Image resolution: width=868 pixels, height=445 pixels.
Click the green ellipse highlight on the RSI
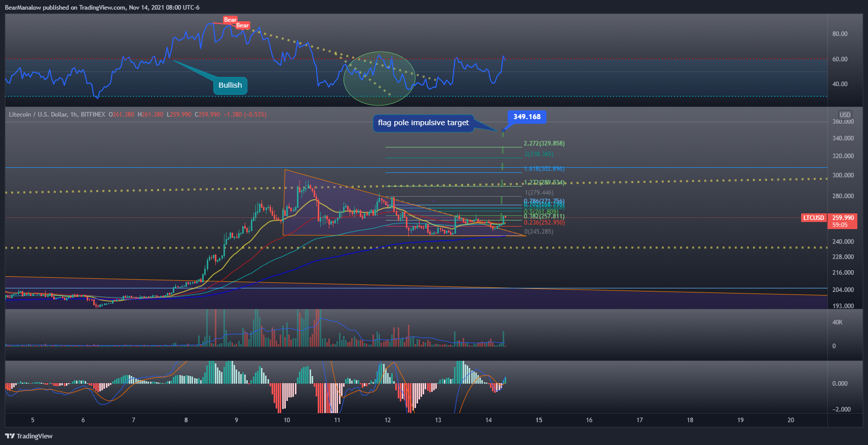(379, 78)
